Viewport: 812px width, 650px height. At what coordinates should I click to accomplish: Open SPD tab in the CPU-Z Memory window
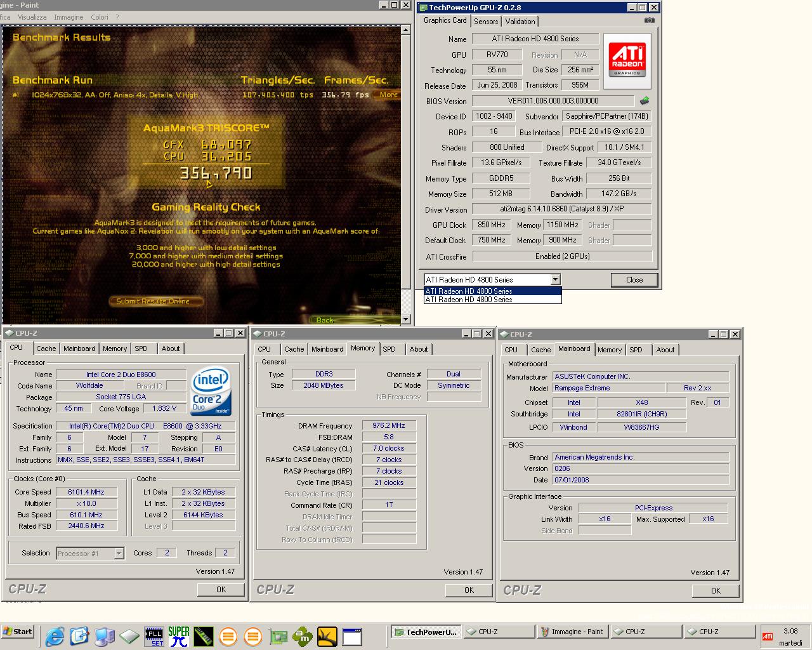coord(389,349)
